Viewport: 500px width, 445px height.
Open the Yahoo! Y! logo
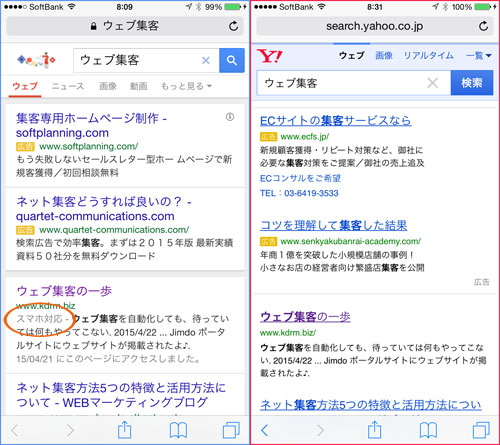[x=270, y=56]
